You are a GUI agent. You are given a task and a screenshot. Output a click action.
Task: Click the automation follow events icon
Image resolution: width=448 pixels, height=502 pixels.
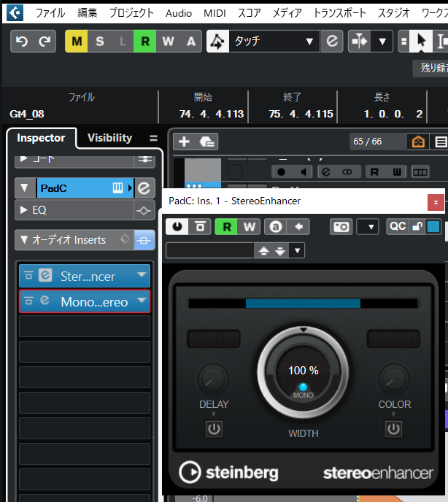[x=217, y=42]
